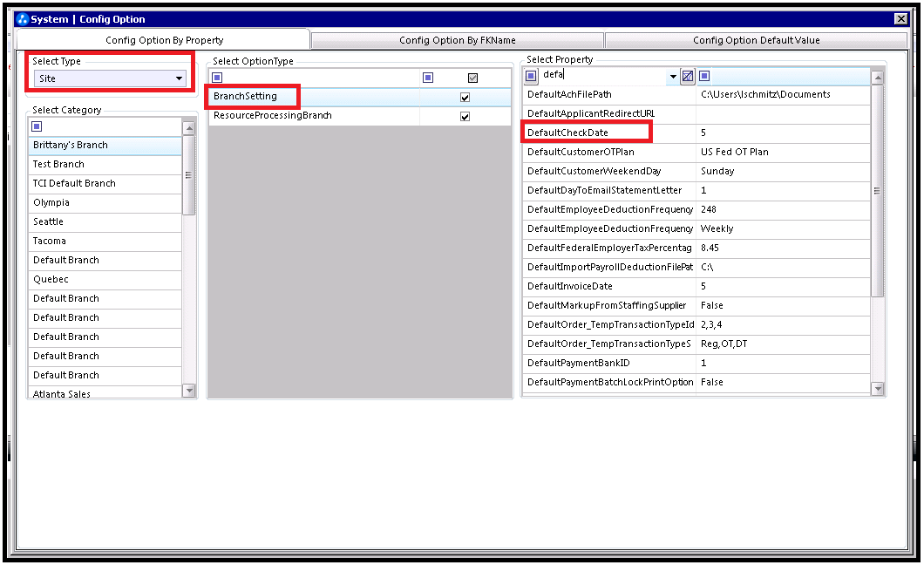Uncheck the ResourceProcessingBranch checkbox
The image size is (924, 565).
pyautogui.click(x=465, y=117)
